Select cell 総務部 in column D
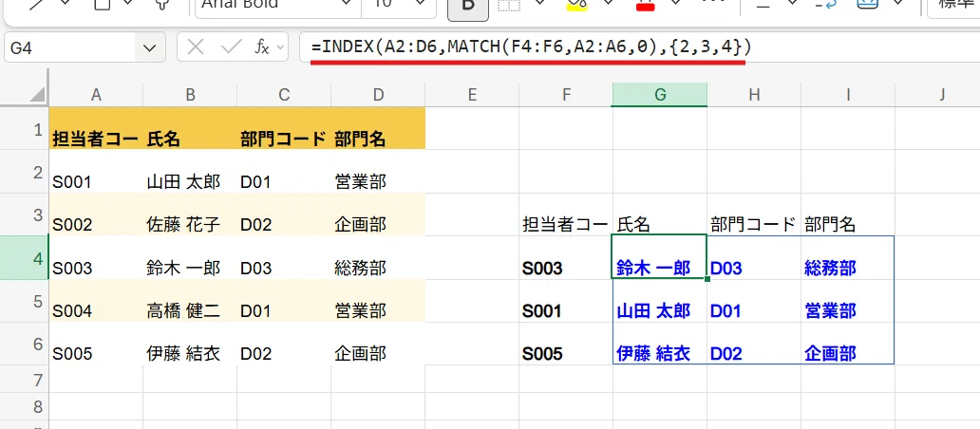The image size is (980, 429). point(378,258)
